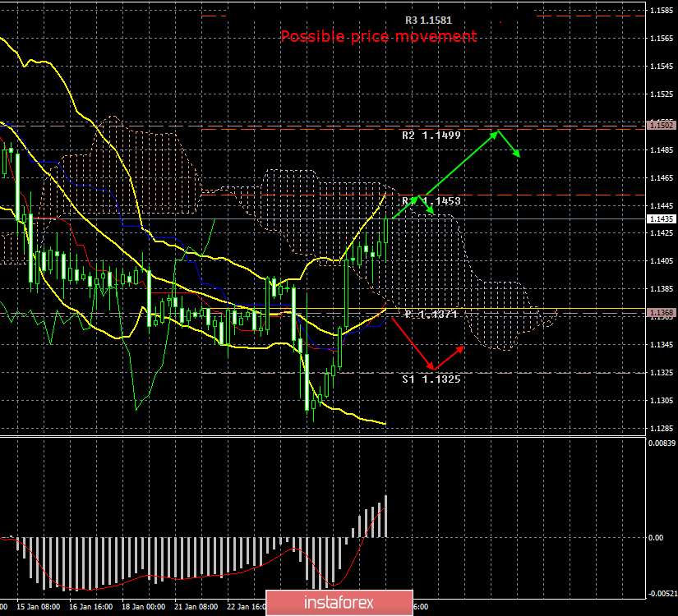This screenshot has width=678, height=616.
Task: Select the R3 1.1581 resistance label
Action: coord(428,21)
